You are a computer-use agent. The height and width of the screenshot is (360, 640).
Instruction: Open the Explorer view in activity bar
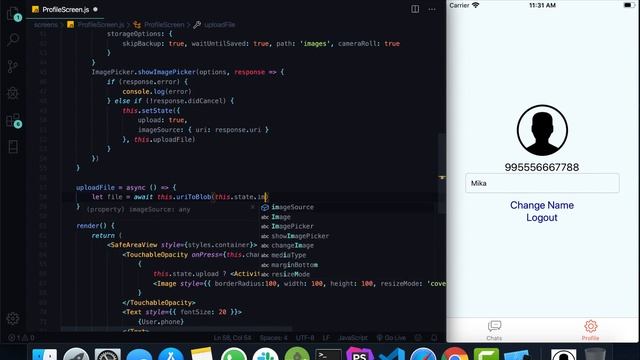click(13, 14)
